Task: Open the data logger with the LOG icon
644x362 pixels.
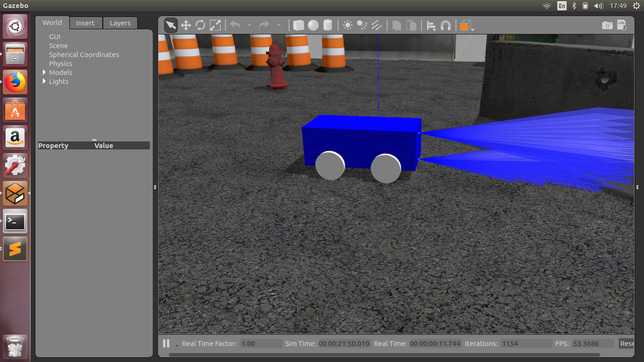Action: click(x=621, y=25)
